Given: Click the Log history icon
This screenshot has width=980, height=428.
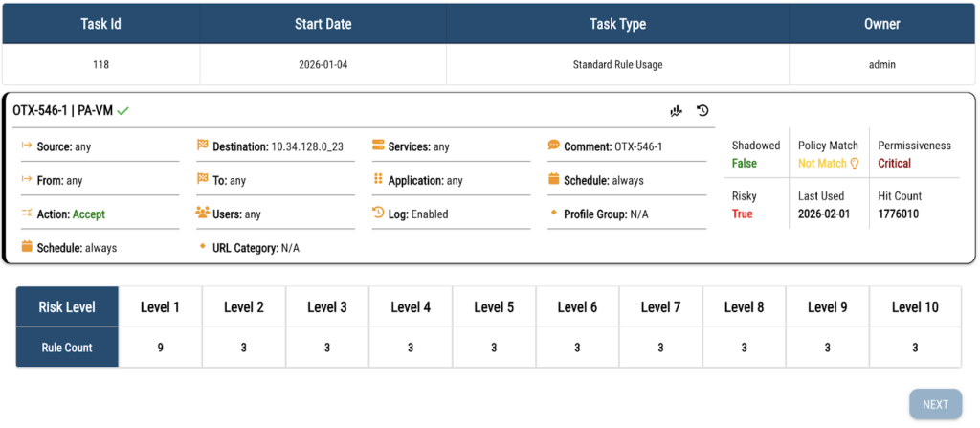Looking at the screenshot, I should (378, 214).
